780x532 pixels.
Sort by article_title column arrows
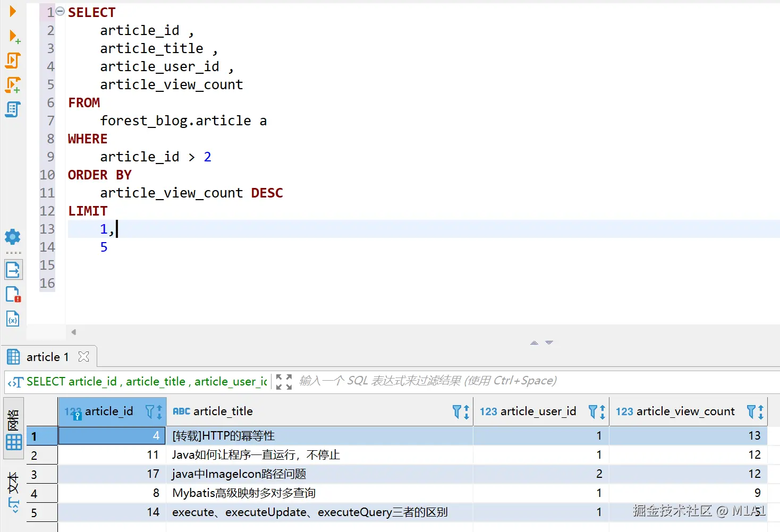[466, 412]
